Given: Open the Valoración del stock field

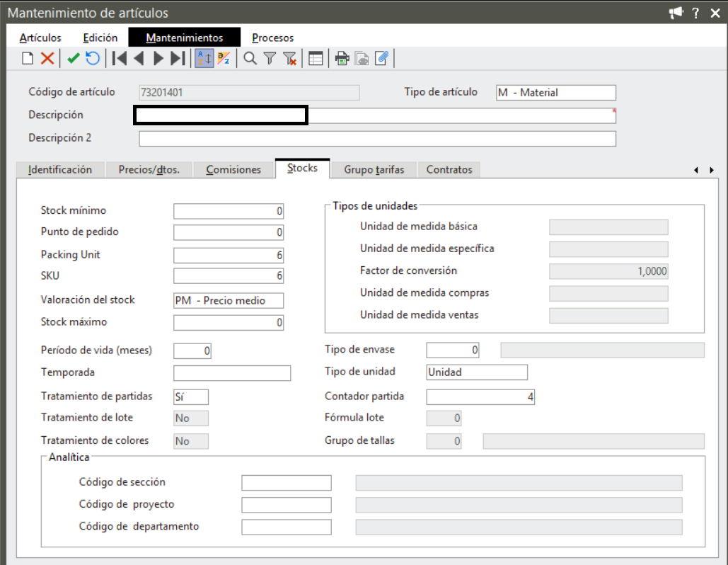Looking at the screenshot, I should tap(229, 300).
